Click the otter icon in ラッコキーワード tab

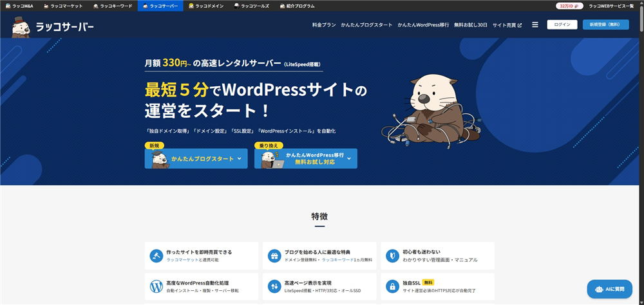coord(96,6)
